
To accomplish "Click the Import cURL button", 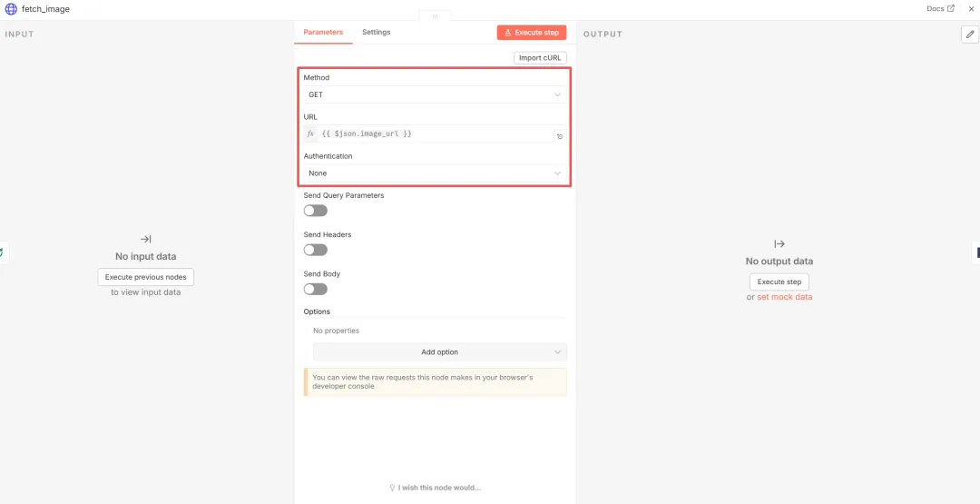I will click(x=540, y=57).
